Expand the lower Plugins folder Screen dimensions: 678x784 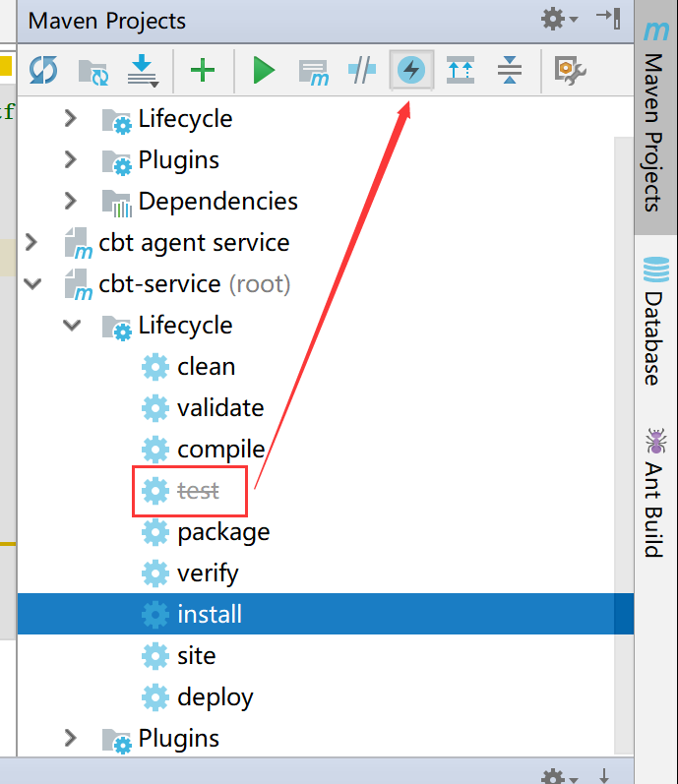(71, 738)
